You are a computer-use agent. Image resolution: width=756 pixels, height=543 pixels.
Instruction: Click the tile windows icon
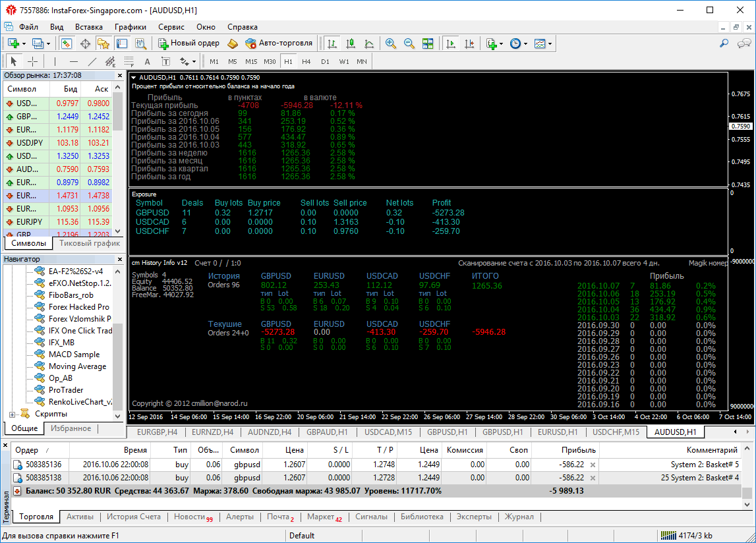pos(428,43)
